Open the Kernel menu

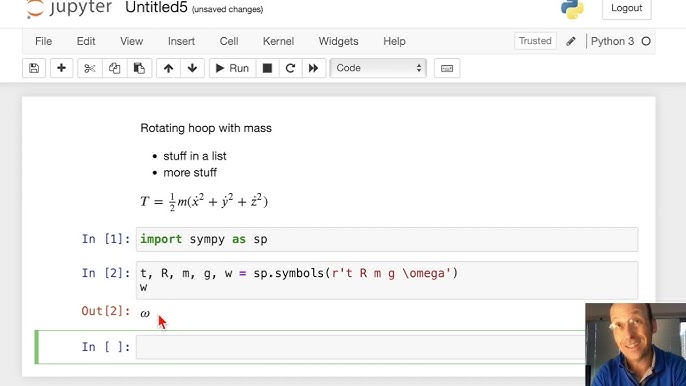pos(278,41)
